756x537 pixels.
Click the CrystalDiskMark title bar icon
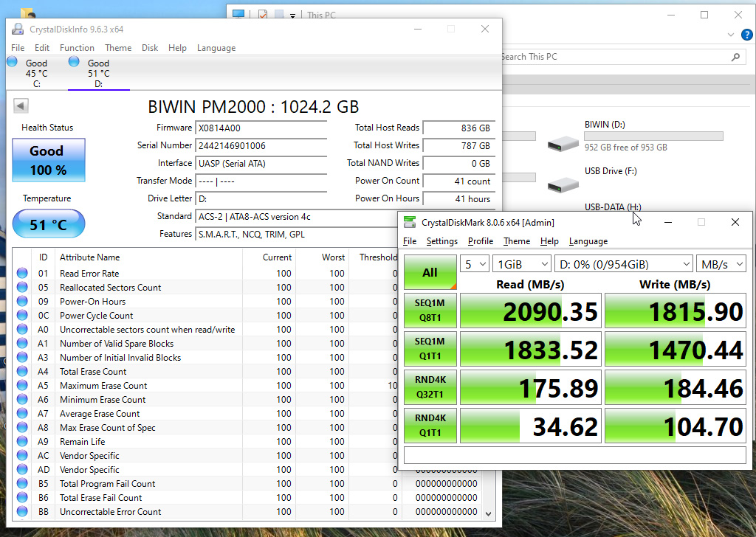pos(409,222)
